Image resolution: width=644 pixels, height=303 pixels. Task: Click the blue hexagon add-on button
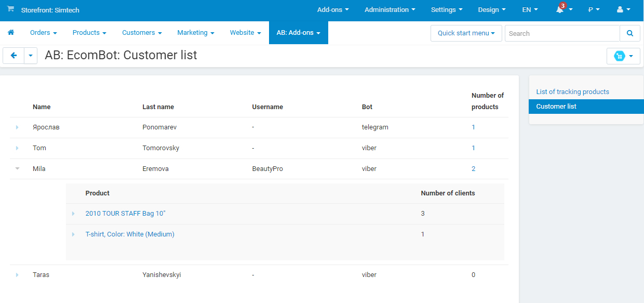(x=620, y=56)
